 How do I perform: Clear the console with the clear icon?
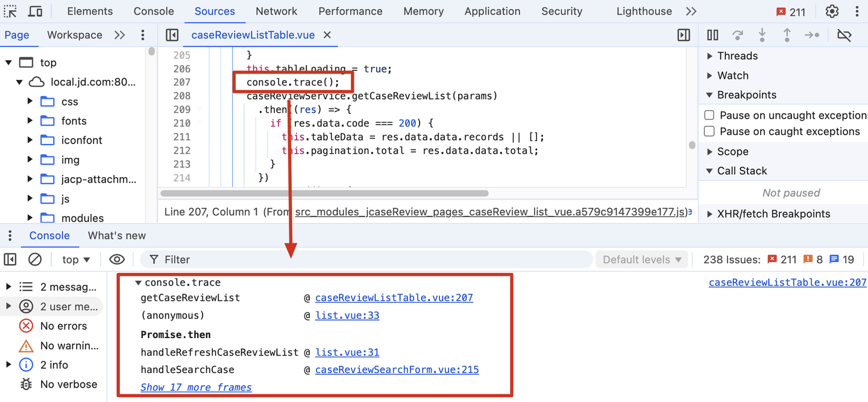pyautogui.click(x=35, y=260)
